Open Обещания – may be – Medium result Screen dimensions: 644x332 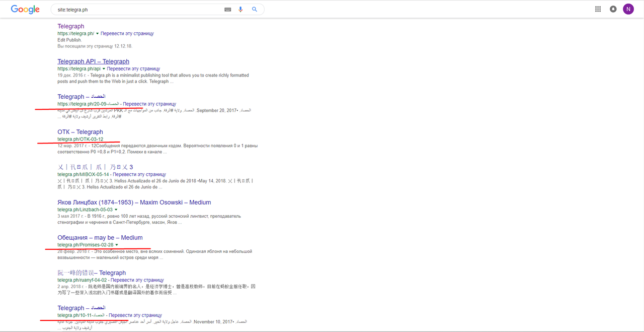[100, 238]
